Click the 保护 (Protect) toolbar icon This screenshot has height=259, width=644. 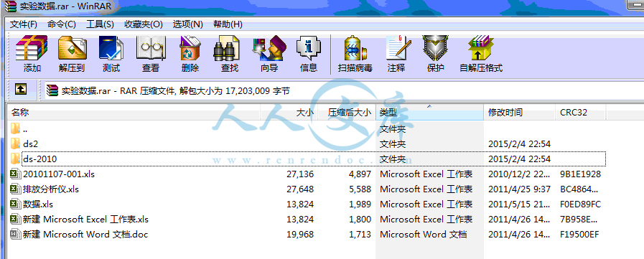435,48
